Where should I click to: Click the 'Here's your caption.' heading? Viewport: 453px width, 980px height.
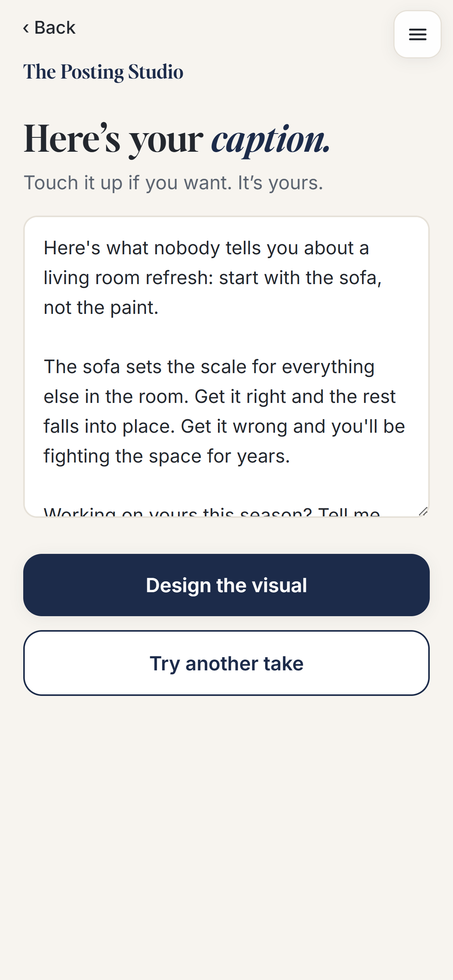coord(177,139)
